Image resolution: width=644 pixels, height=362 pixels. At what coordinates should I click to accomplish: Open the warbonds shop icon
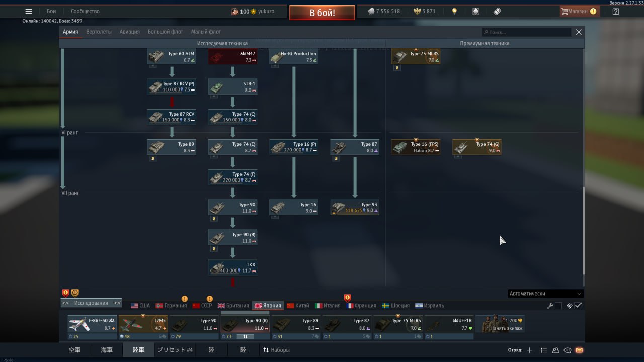[x=475, y=11]
